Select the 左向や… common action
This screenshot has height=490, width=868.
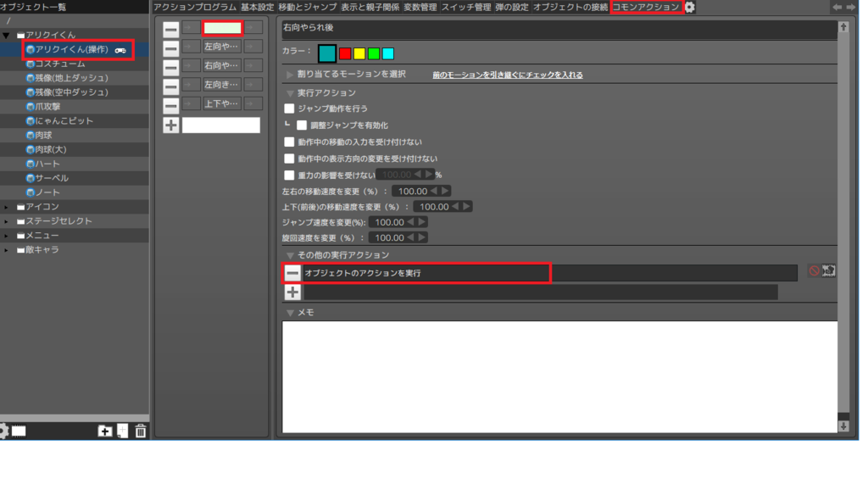click(x=222, y=47)
